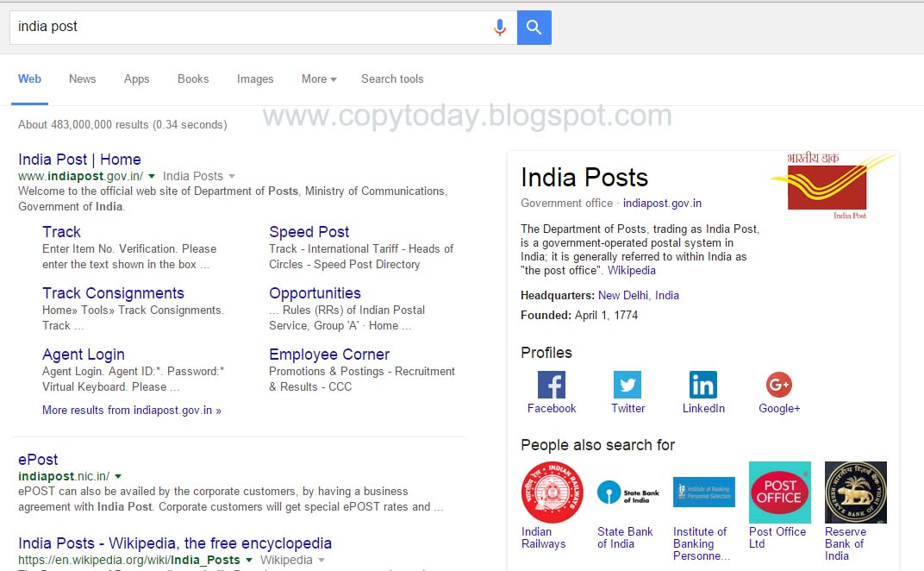This screenshot has height=571, width=924.
Task: Click the People also search for heading
Action: point(597,445)
